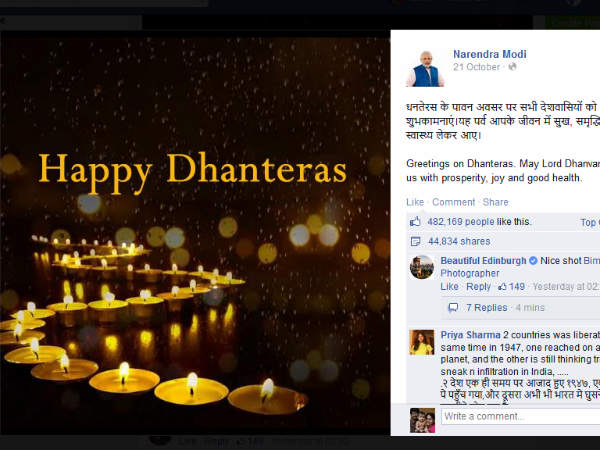Screen dimensions: 600x450
Task: Open Beautiful Edinburgh's avatar
Action: point(422,267)
